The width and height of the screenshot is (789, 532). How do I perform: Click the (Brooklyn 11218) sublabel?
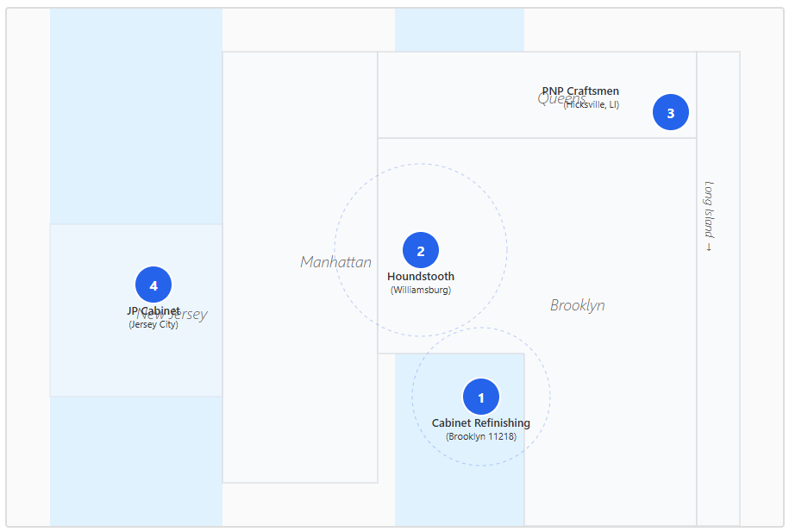click(x=480, y=437)
